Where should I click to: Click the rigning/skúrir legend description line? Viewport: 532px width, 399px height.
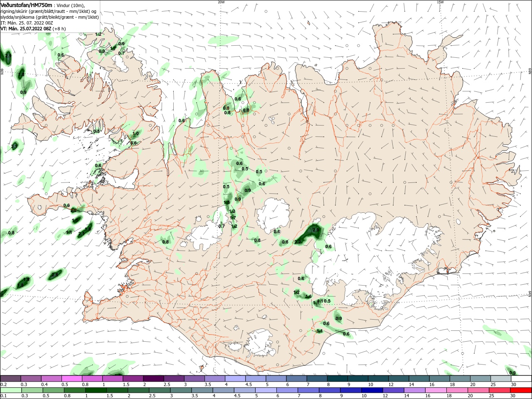pos(49,11)
